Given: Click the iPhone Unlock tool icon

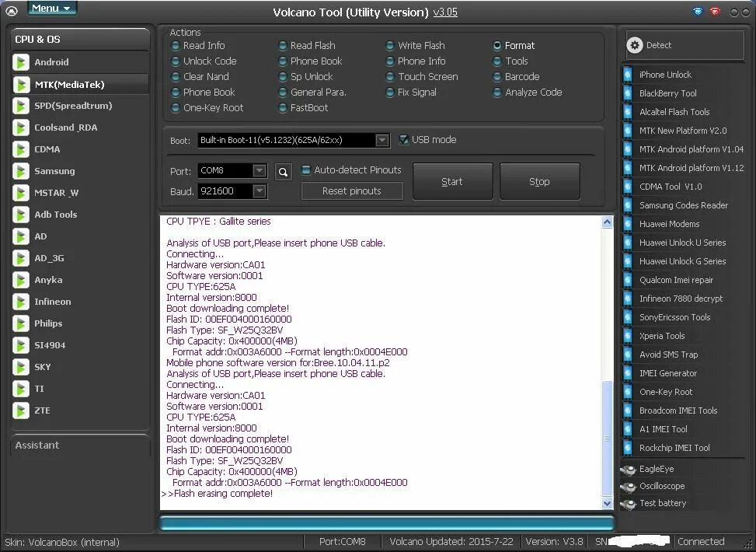Looking at the screenshot, I should [x=628, y=75].
